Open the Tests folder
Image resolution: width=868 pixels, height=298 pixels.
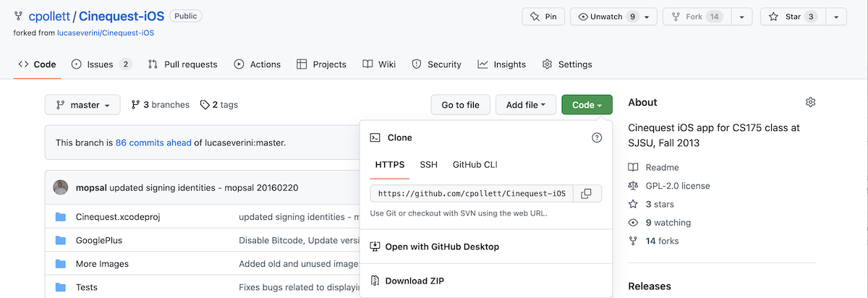pos(87,287)
